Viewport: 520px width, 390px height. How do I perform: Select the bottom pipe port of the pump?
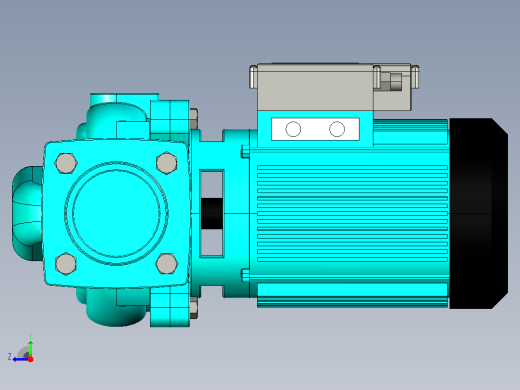(x=117, y=307)
